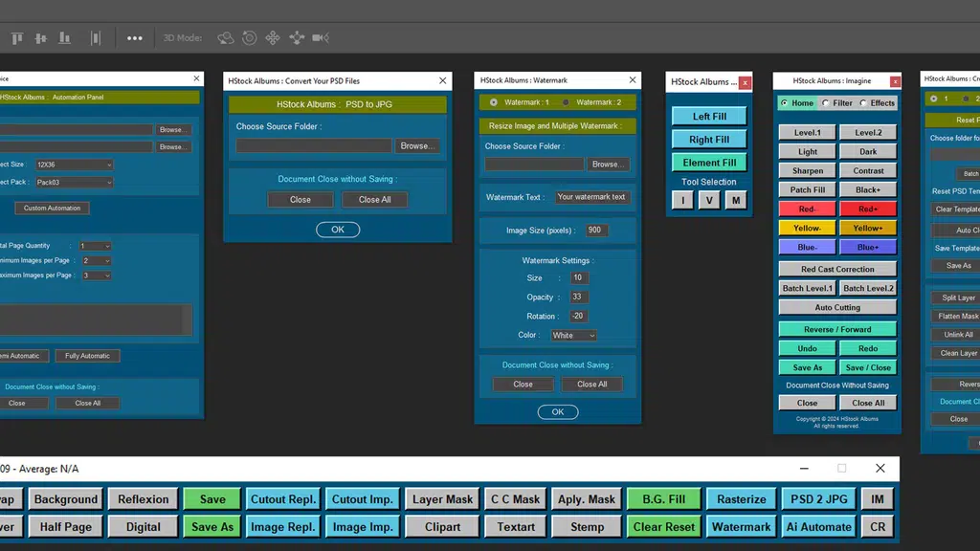Click Undo in the Imagine panel
980x551 pixels.
[x=807, y=348]
